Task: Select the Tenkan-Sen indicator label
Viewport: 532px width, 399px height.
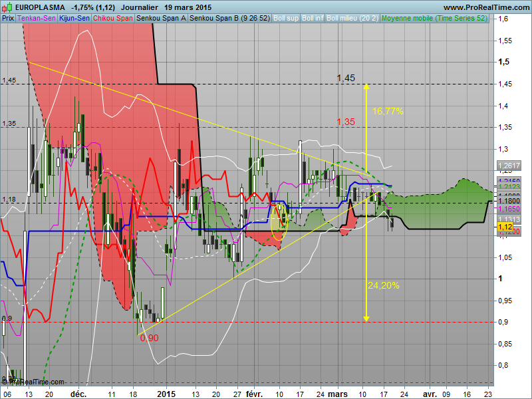Action: point(37,19)
